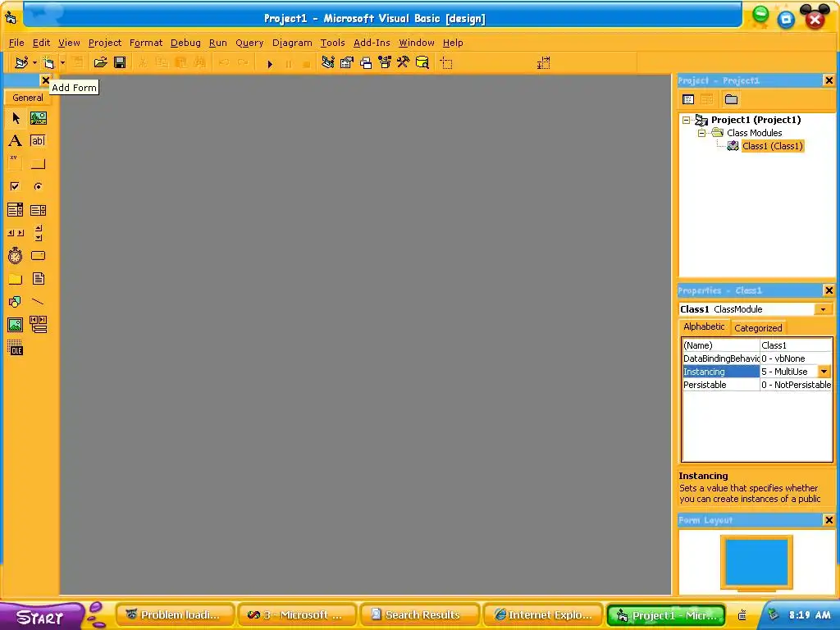This screenshot has width=840, height=630.
Task: Click the Add Standard EXE Project toolbar icon
Action: point(21,62)
